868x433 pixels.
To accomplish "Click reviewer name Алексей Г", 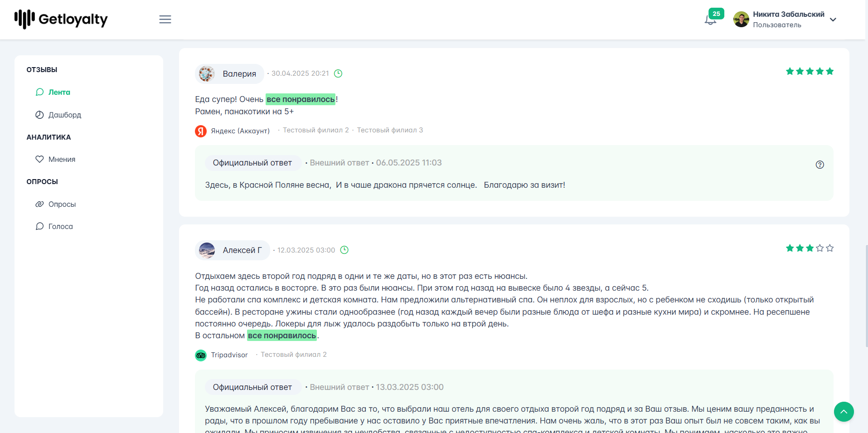I will [242, 250].
